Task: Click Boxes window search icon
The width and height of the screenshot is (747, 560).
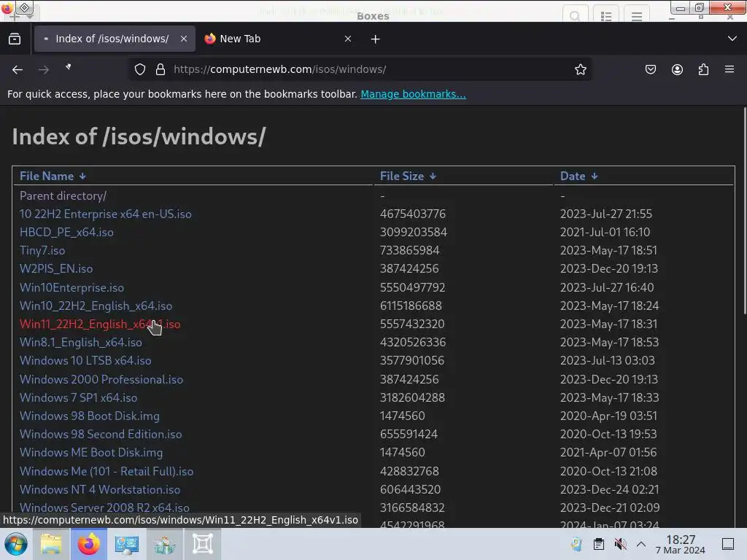Action: click(575, 16)
